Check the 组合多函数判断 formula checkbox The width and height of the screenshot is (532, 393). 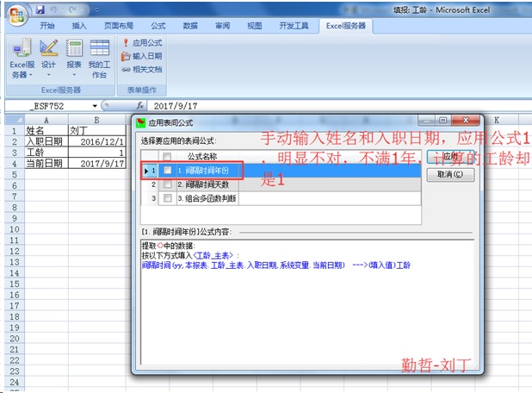tap(167, 198)
